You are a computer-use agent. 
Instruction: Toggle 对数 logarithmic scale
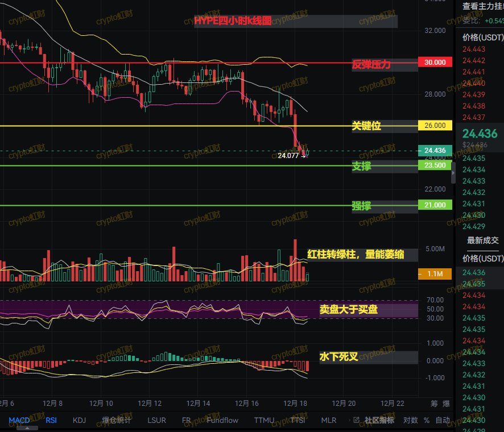411,420
